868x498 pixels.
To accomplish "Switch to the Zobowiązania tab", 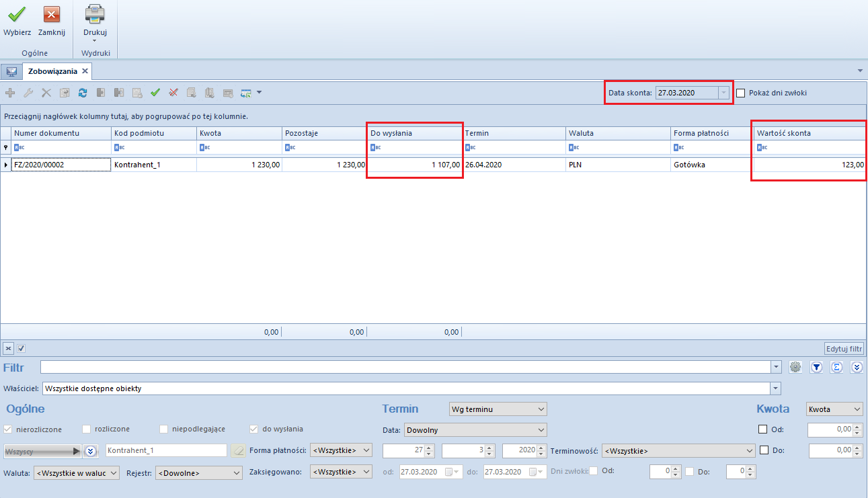I will click(52, 71).
